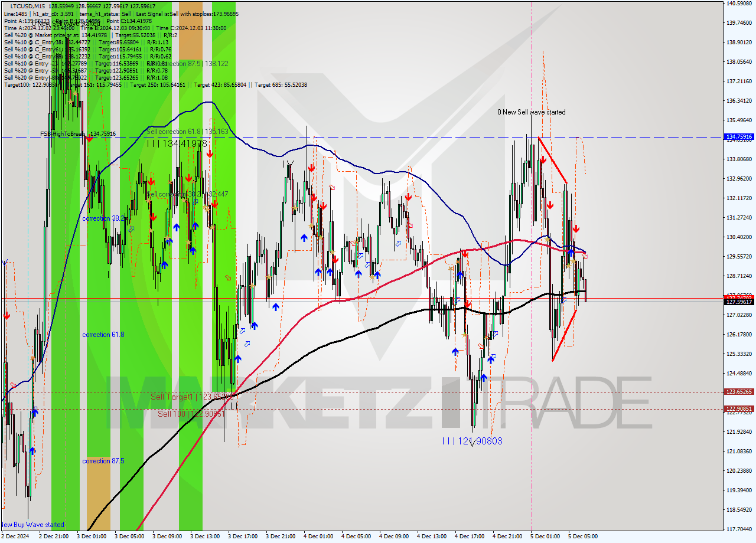The height and width of the screenshot is (543, 756).
Task: Click the 128.71240 price axis label
Action: click(739, 276)
